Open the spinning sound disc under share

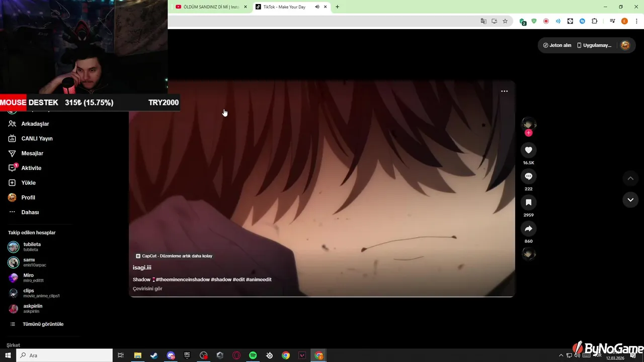click(528, 254)
